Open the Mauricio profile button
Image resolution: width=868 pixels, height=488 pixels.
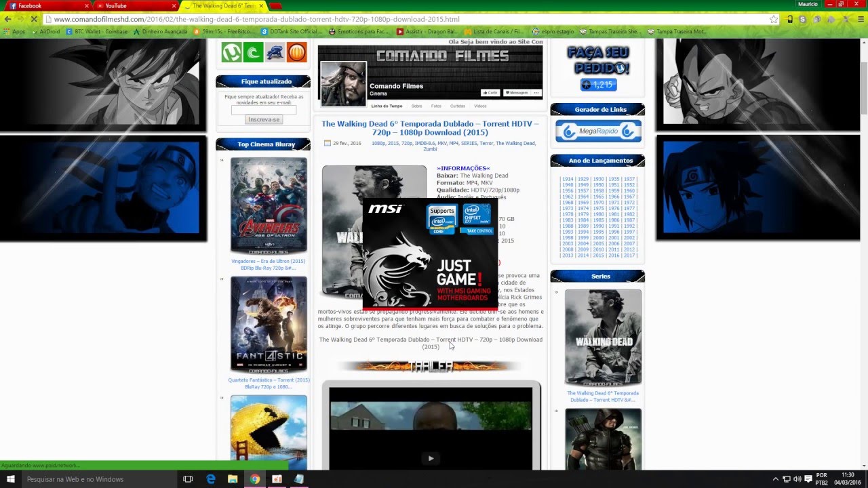click(x=808, y=4)
